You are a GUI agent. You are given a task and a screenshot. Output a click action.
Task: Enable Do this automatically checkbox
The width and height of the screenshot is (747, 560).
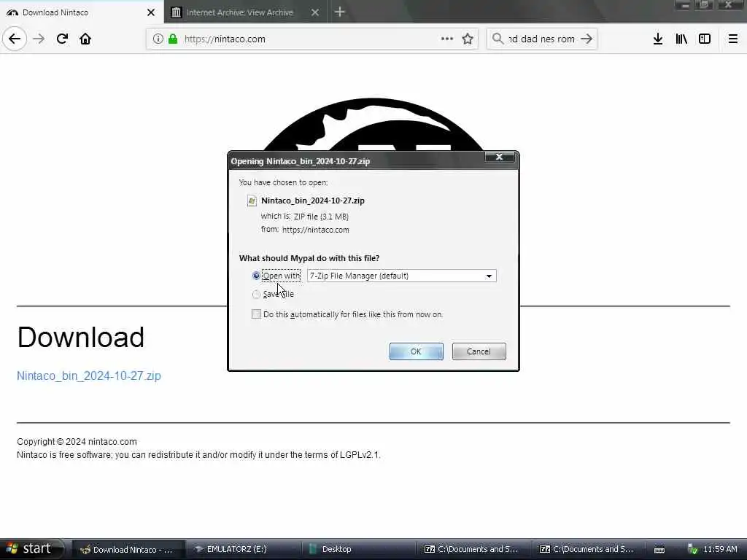256,314
